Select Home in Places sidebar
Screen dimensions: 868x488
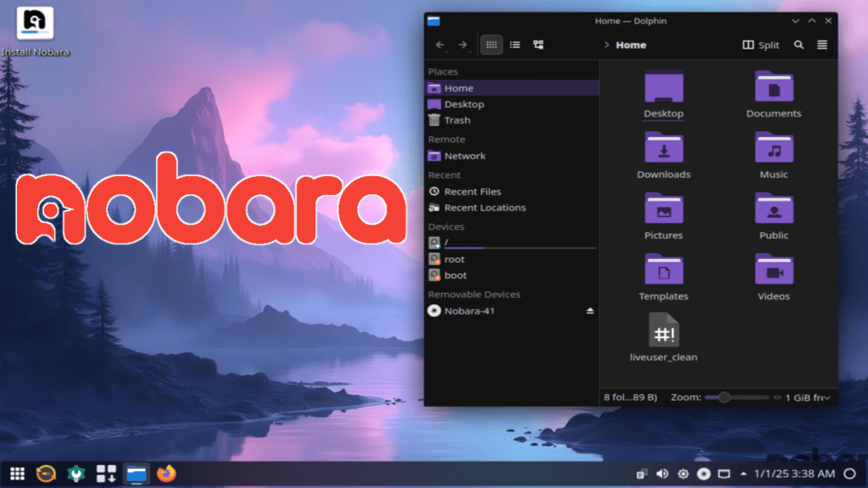[512, 88]
